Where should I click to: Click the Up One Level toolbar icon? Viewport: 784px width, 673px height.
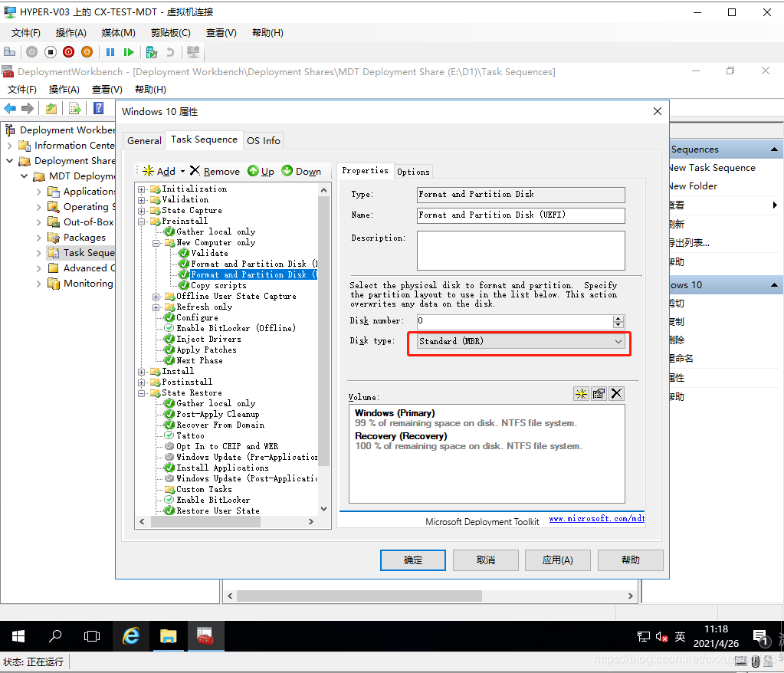[x=51, y=108]
